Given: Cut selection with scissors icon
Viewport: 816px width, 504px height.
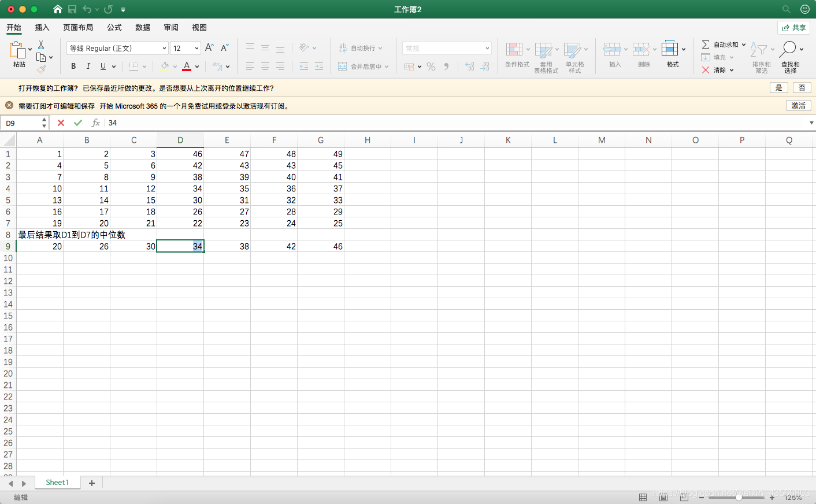Looking at the screenshot, I should 41,45.
